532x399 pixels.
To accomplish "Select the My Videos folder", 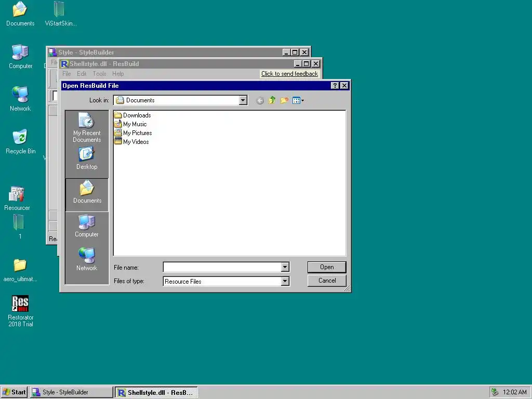I will (x=131, y=142).
